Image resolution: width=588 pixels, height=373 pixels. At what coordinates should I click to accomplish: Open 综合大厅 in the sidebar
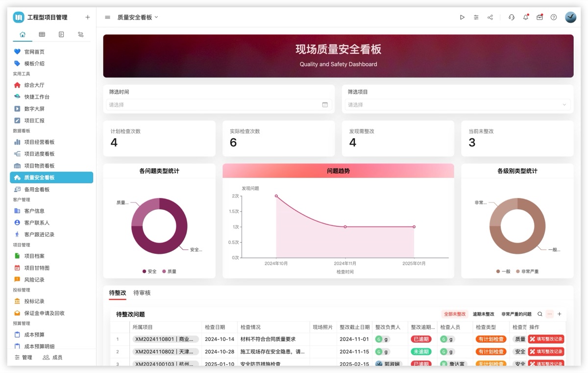(51, 85)
